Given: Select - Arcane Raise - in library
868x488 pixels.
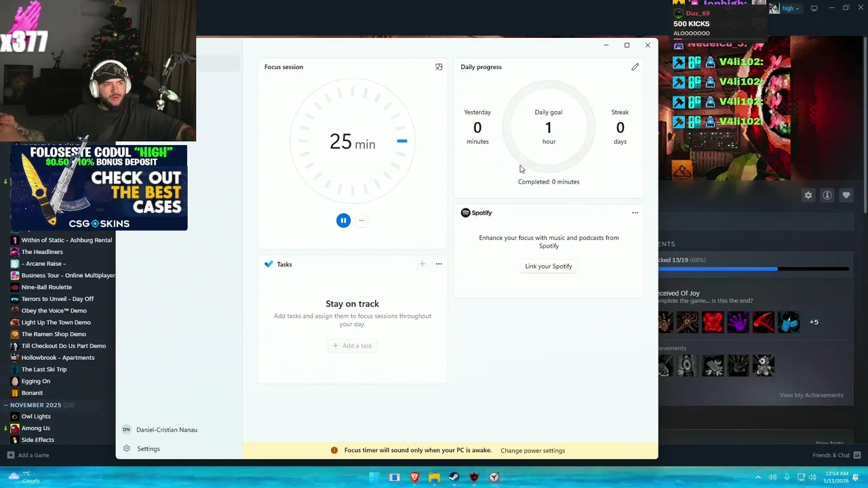Looking at the screenshot, I should pos(43,264).
